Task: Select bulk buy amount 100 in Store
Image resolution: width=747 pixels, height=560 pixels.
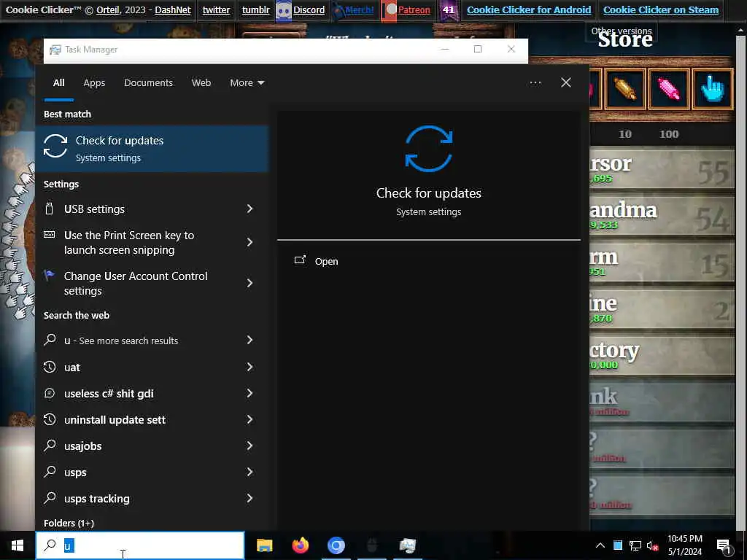Action: [669, 134]
